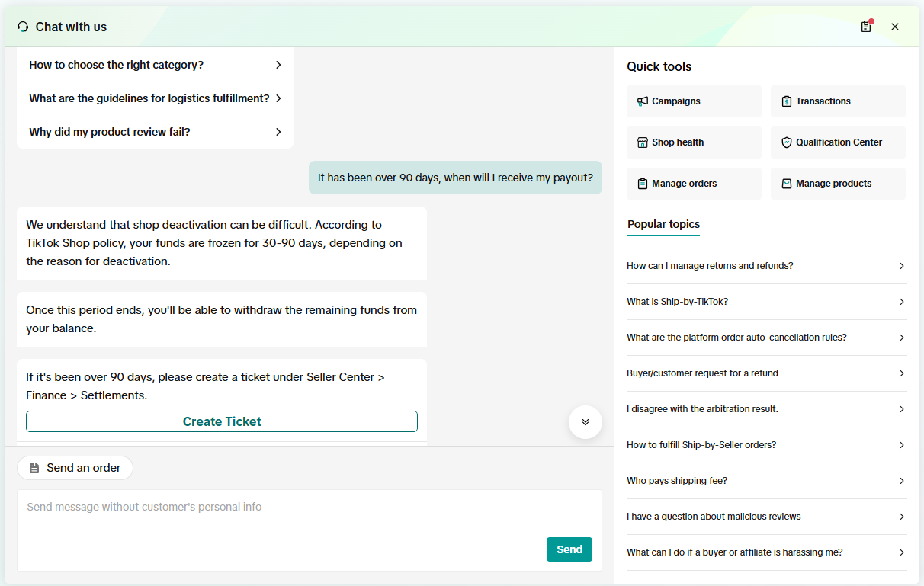The image size is (924, 586).
Task: Open the Transactions quick tool
Action: tap(838, 101)
